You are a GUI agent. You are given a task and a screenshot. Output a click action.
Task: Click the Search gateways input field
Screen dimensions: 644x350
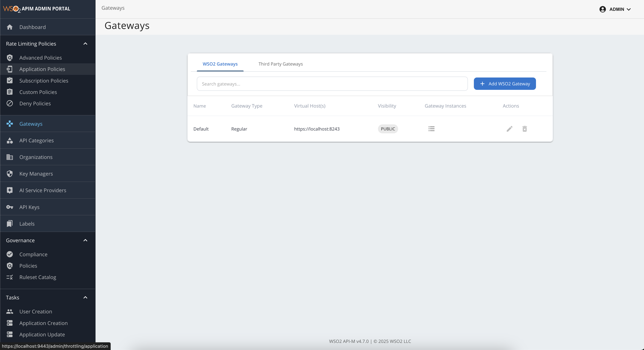pos(332,84)
